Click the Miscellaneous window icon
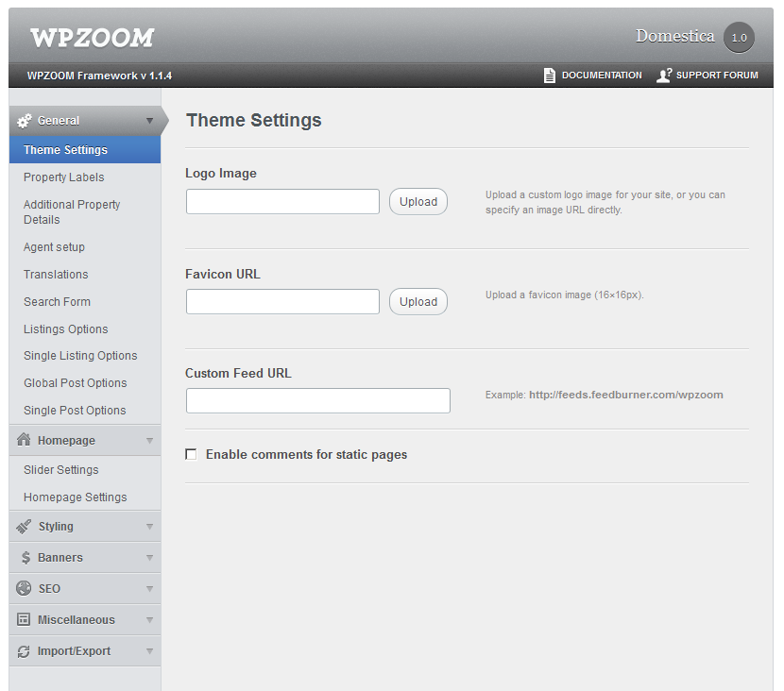This screenshot has width=784, height=691. 24,619
